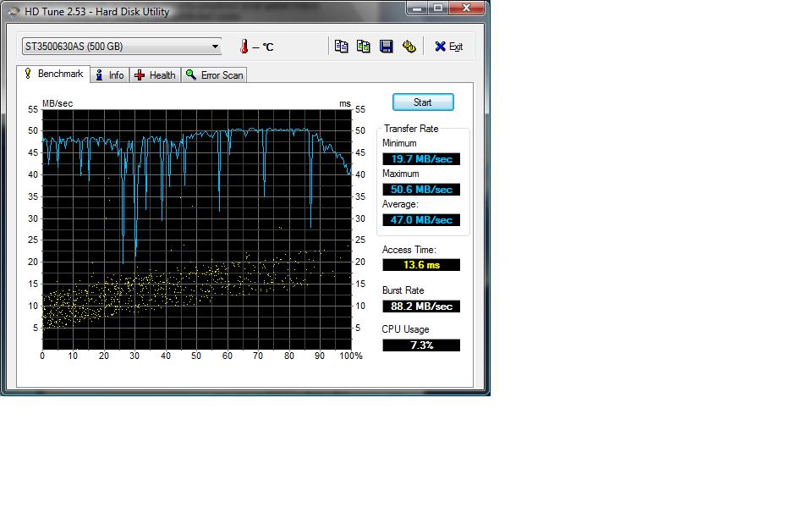Image resolution: width=812 pixels, height=508 pixels.
Task: Minimize the HD Tune window
Action: click(417, 8)
